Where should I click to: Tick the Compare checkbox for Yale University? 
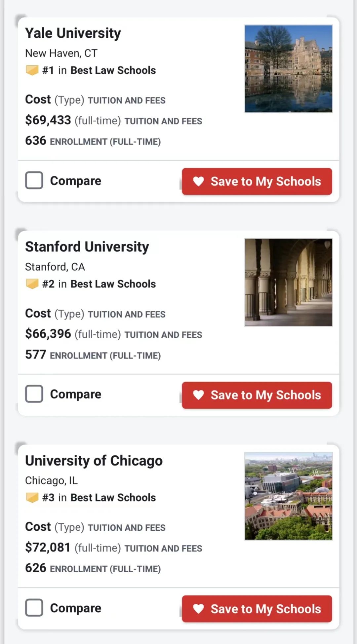(x=34, y=180)
